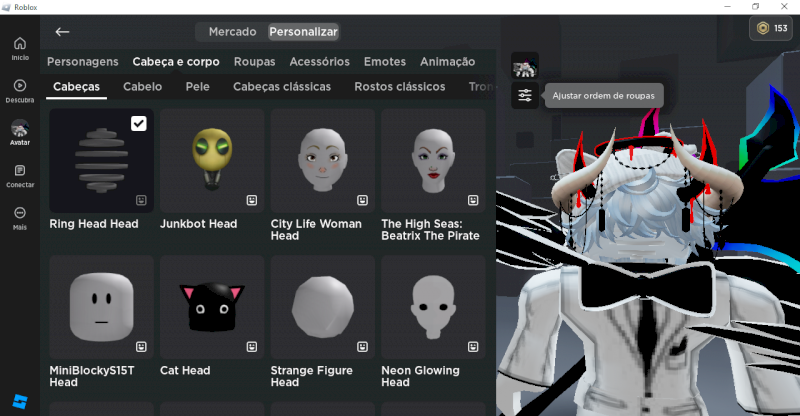800x416 pixels.
Task: Click the Neon Glowing Head item name
Action: 420,377
